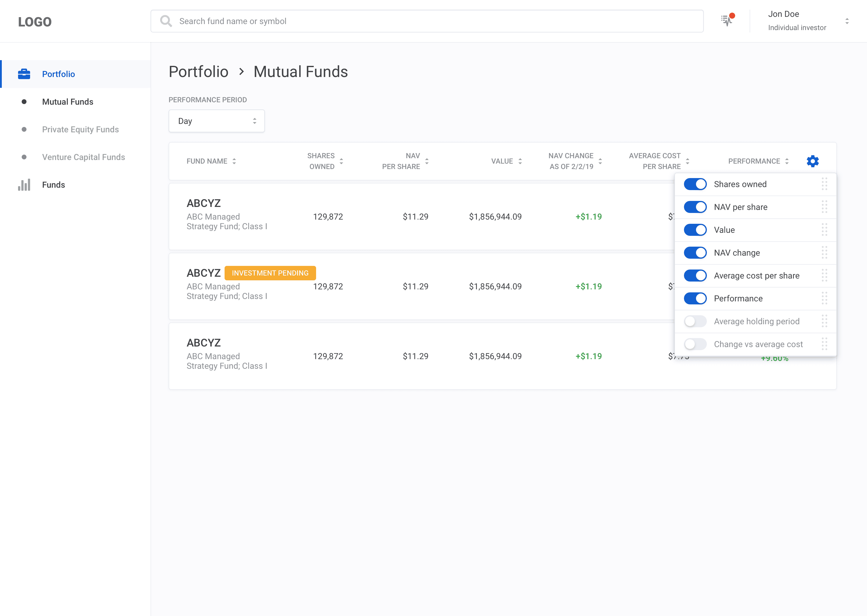This screenshot has height=616, width=867.
Task: Open the activity notifications icon with red dot
Action: (727, 20)
